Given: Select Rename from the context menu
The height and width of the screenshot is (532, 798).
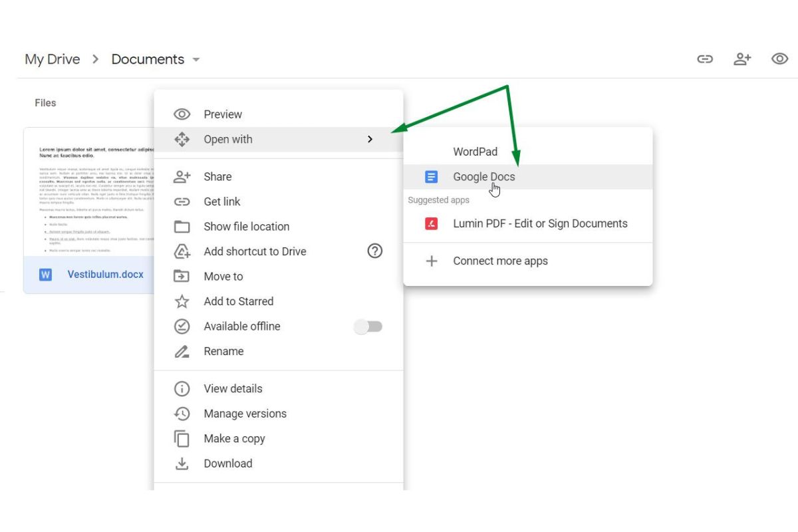Looking at the screenshot, I should [223, 351].
